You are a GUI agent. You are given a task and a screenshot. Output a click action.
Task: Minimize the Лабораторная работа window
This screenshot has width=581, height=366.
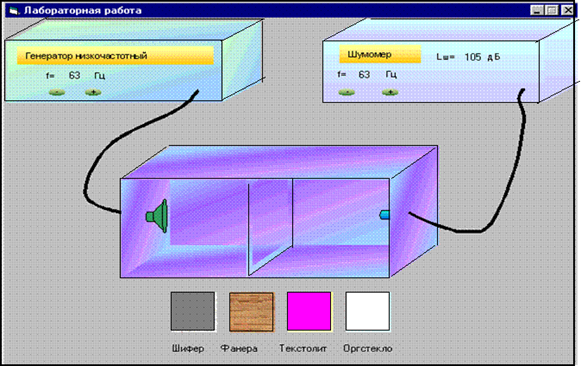(537, 10)
